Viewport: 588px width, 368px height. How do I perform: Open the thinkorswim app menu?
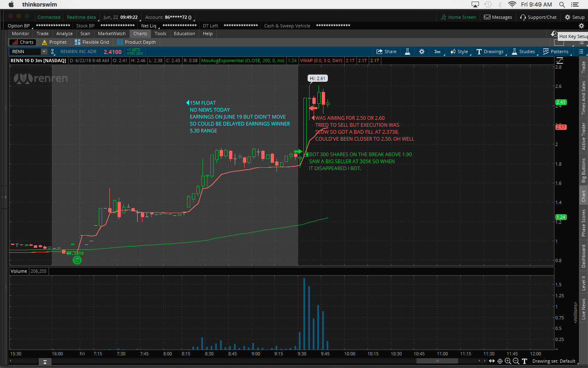coord(40,4)
